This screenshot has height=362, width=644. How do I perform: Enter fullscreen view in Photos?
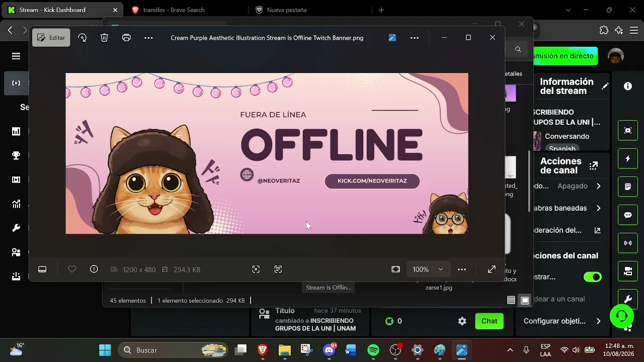coord(492,269)
